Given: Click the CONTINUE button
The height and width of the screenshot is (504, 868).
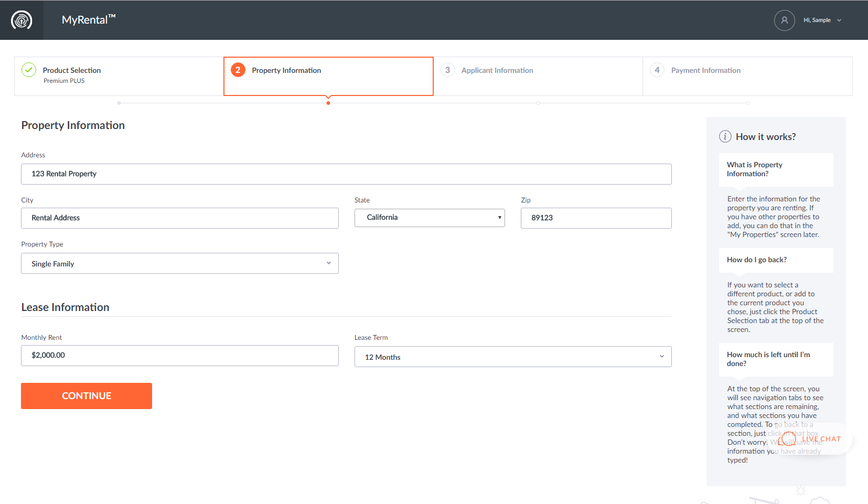Looking at the screenshot, I should (86, 395).
